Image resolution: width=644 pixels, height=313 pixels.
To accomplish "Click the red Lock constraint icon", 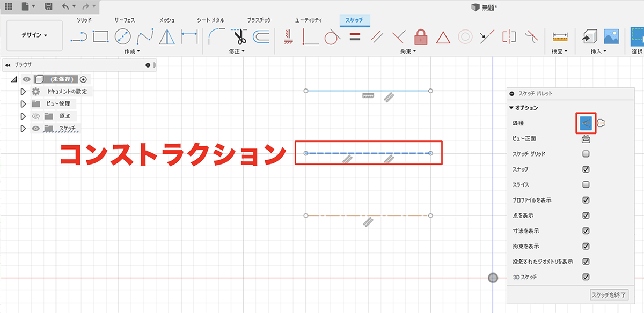I will pos(420,37).
